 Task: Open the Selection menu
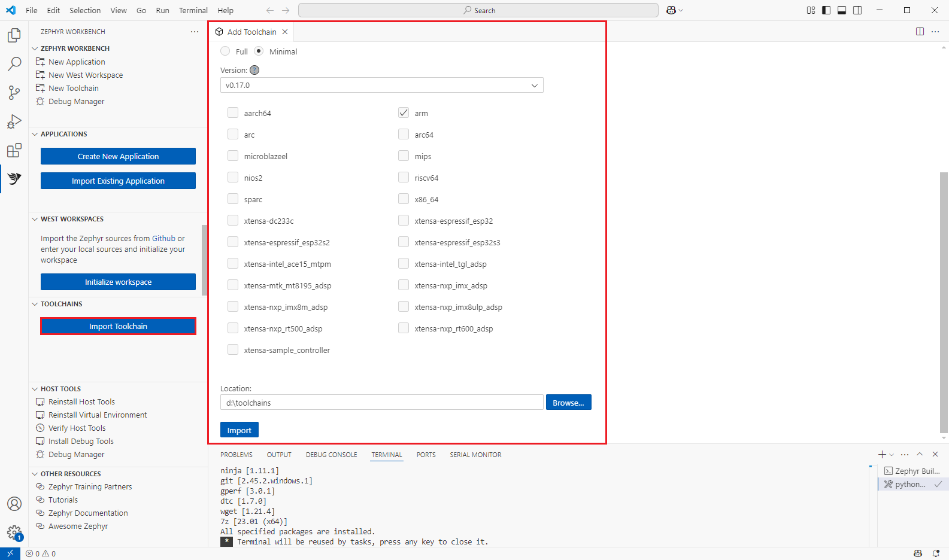coord(85,10)
